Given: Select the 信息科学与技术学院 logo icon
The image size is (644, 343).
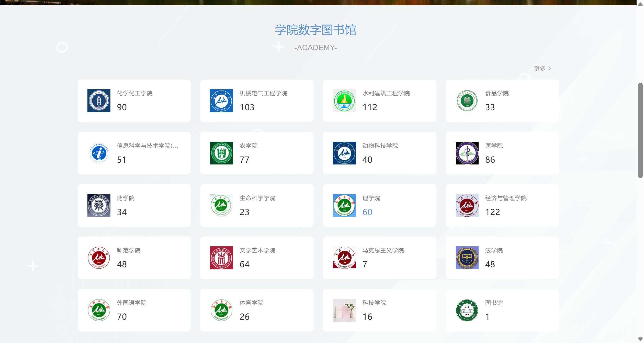Looking at the screenshot, I should pos(99,153).
